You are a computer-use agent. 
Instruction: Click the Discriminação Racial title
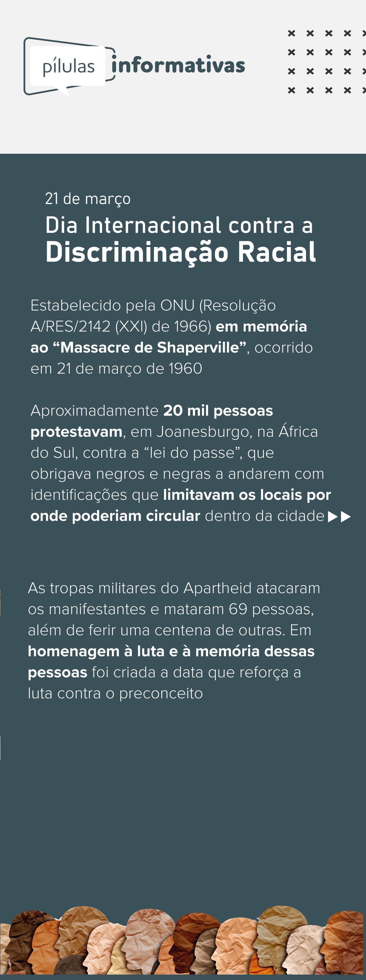point(181,252)
